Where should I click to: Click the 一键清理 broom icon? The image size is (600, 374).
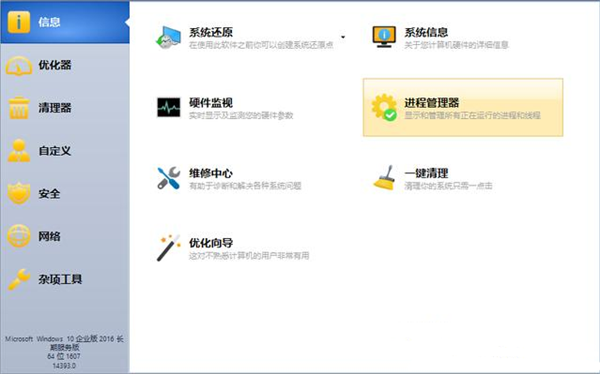[384, 178]
